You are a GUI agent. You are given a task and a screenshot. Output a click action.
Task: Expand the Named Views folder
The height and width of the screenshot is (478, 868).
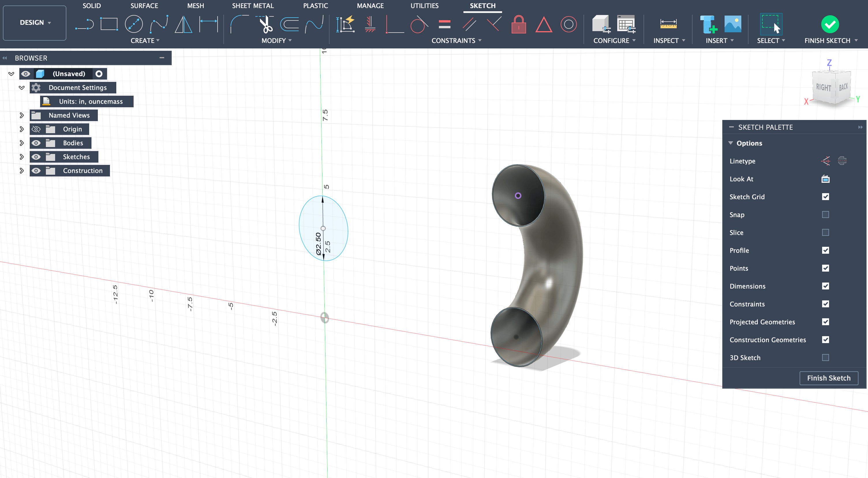pos(22,115)
